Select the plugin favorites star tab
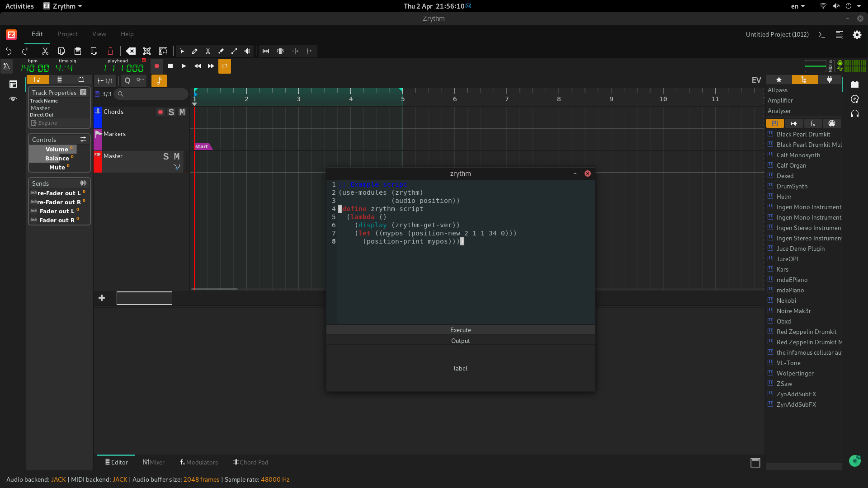Screen dimensions: 868x488 (x=779, y=80)
